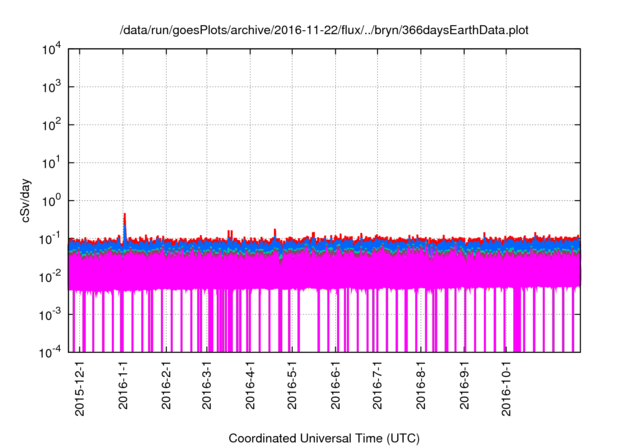
Task: Click the 2016-1-1 date tick label
Action: [123, 385]
